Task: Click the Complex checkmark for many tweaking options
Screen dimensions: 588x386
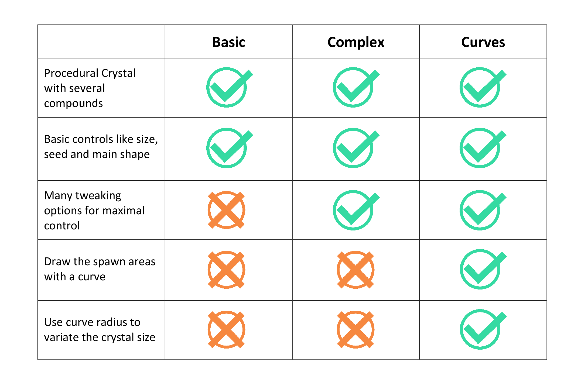Action: [x=356, y=210]
